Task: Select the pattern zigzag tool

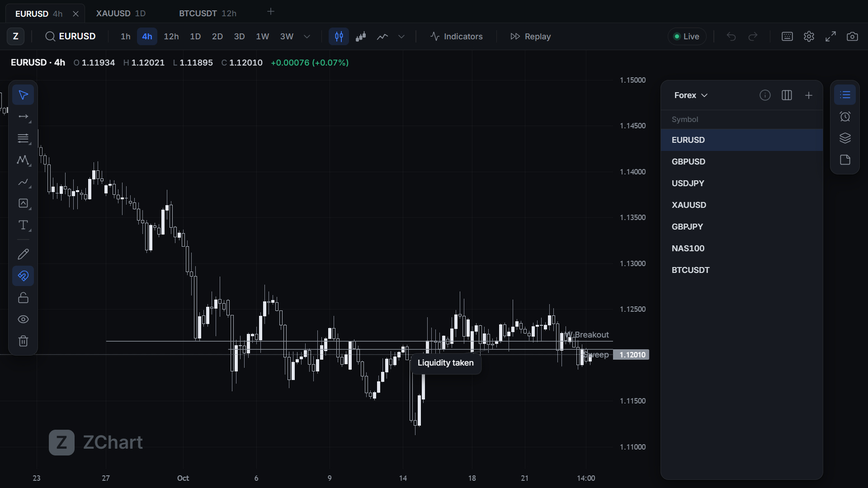Action: (x=23, y=160)
